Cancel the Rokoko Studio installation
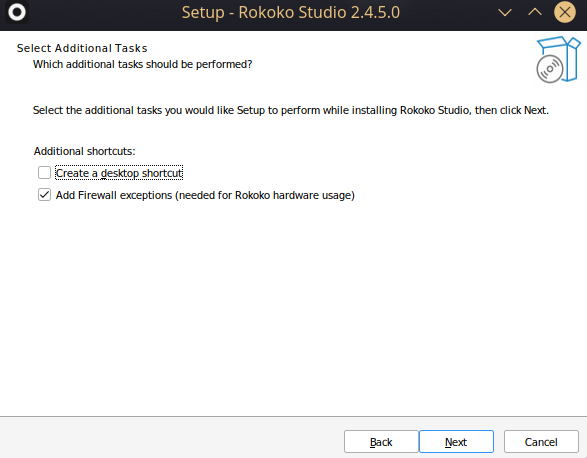Image resolution: width=587 pixels, height=458 pixels. pos(541,442)
